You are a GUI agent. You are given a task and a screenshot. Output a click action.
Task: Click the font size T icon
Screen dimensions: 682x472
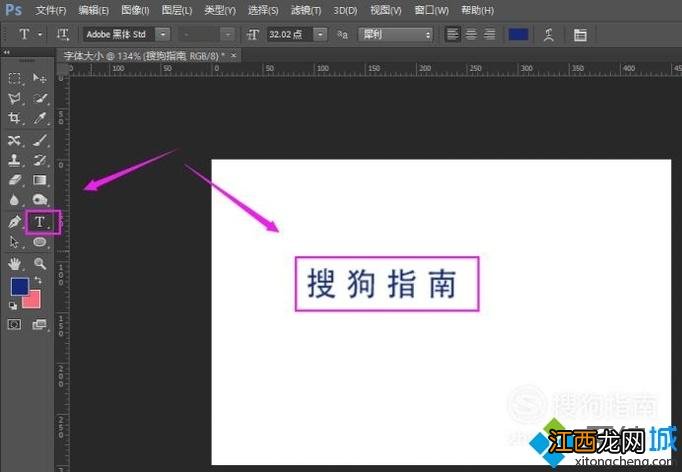pyautogui.click(x=253, y=34)
